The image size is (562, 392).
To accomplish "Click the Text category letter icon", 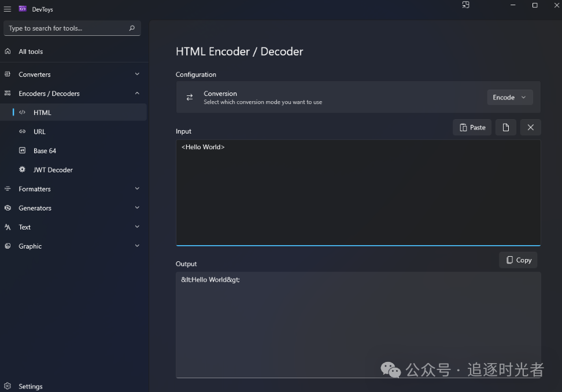I will (x=8, y=227).
